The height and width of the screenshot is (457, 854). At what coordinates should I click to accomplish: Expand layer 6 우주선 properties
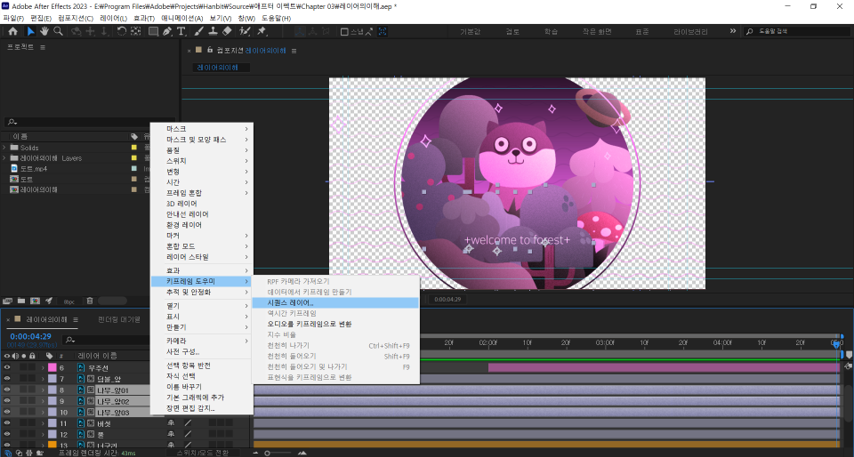coord(43,368)
